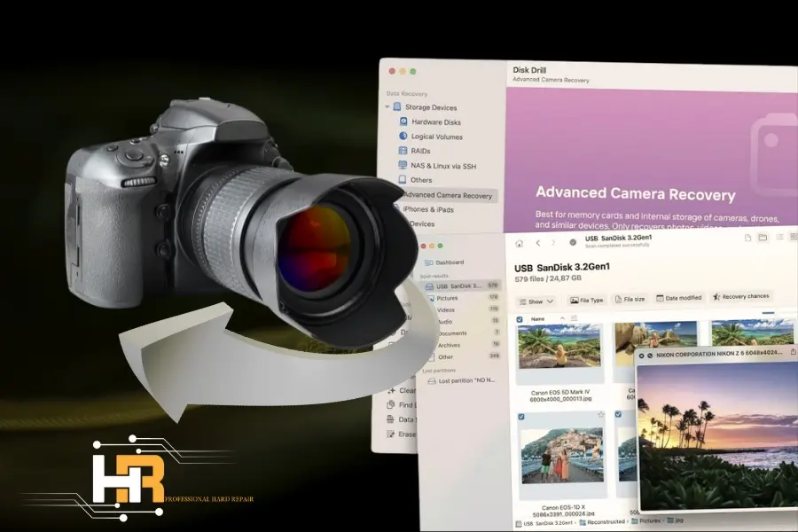
Task: Click the File Type filter button
Action: 586,300
